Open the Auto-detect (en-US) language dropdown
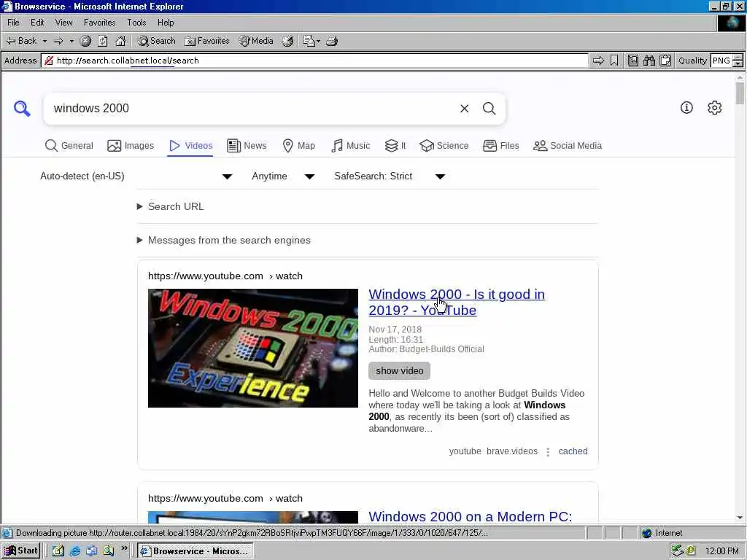 pos(136,176)
